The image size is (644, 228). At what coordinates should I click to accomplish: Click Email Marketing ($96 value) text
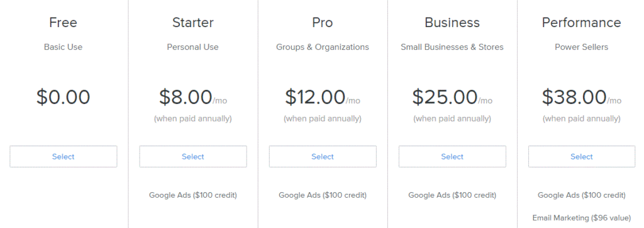(x=582, y=218)
